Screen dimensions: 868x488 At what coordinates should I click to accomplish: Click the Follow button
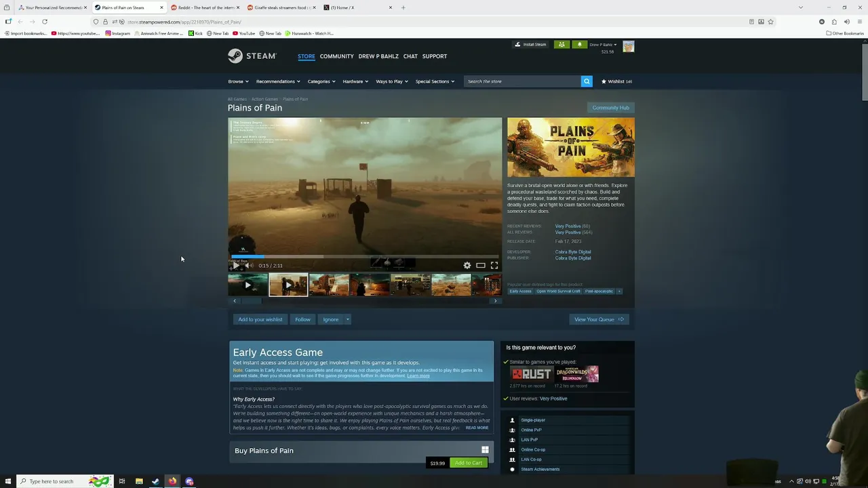coord(302,319)
